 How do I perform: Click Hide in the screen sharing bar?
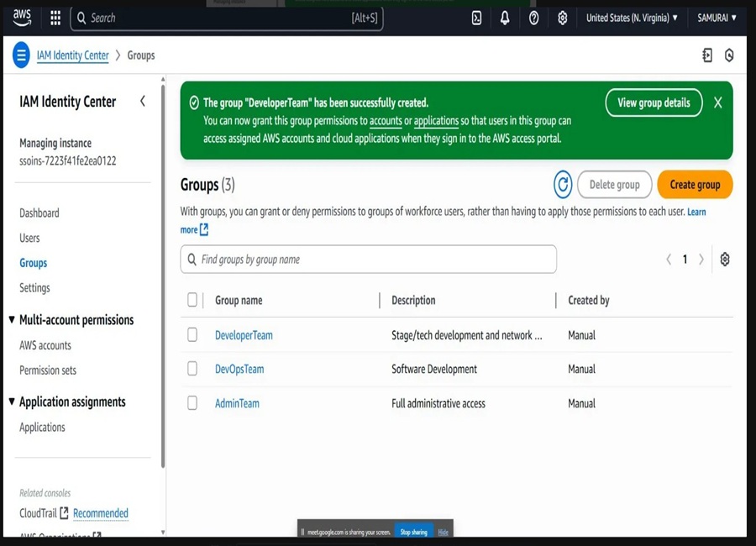click(443, 532)
